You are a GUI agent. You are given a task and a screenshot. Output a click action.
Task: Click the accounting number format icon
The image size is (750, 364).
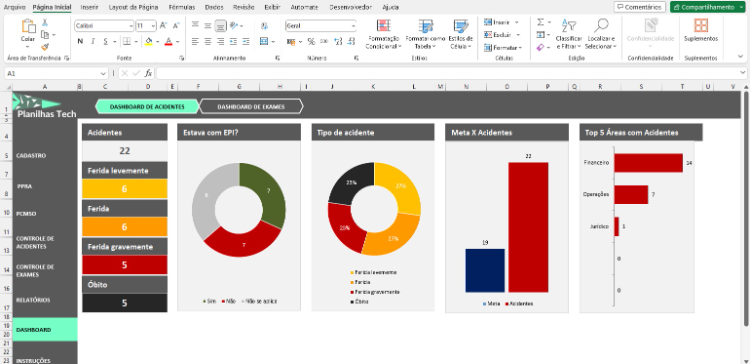(x=291, y=42)
